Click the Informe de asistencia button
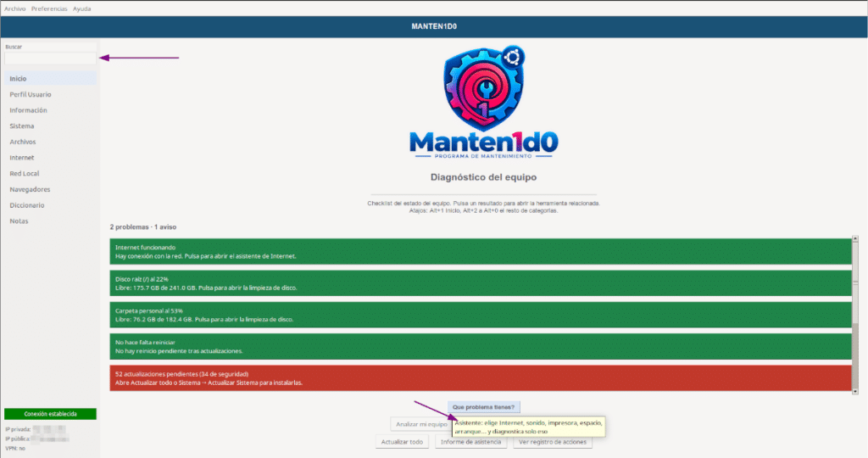This screenshot has height=458, width=868. [470, 442]
